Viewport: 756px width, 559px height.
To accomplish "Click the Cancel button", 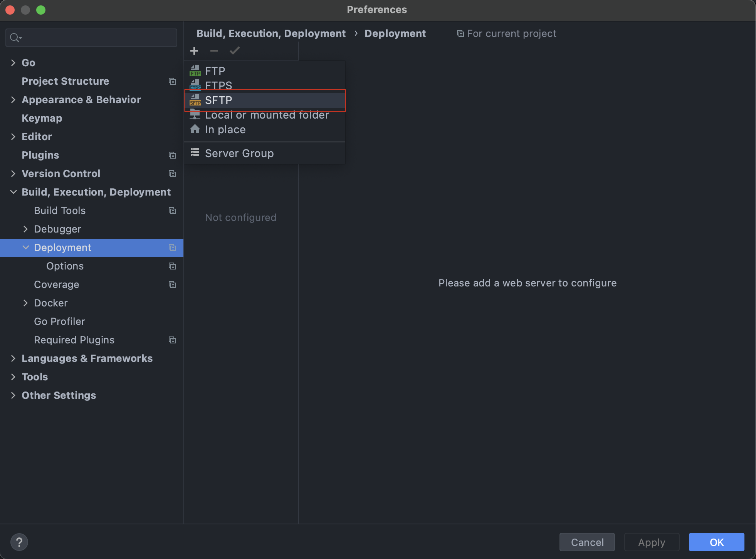I will [x=587, y=542].
